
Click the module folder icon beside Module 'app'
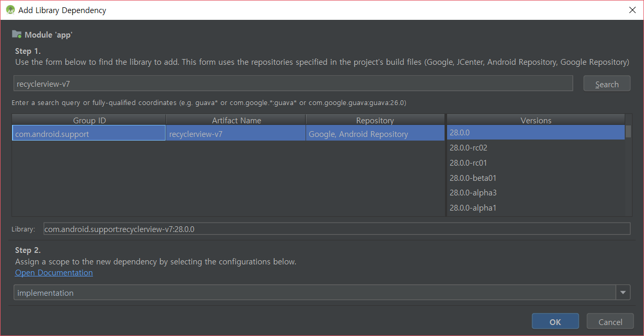(17, 34)
